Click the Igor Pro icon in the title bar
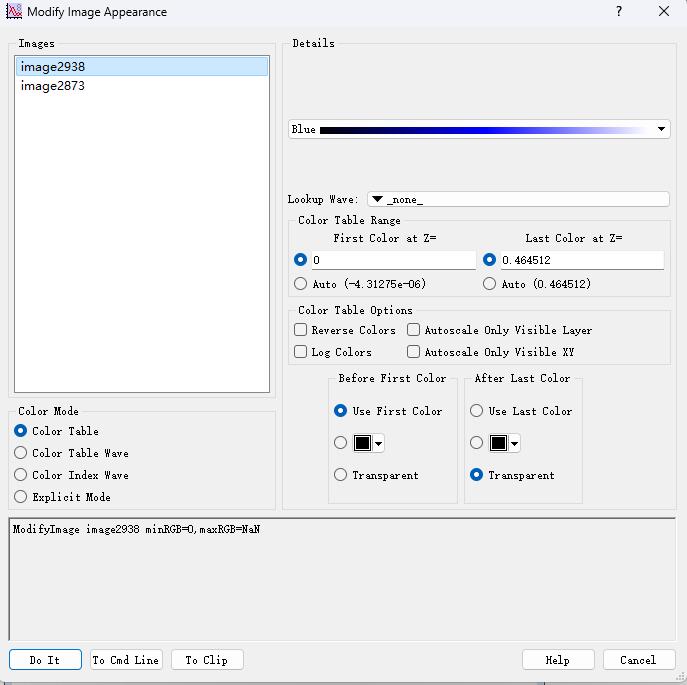 (14, 11)
